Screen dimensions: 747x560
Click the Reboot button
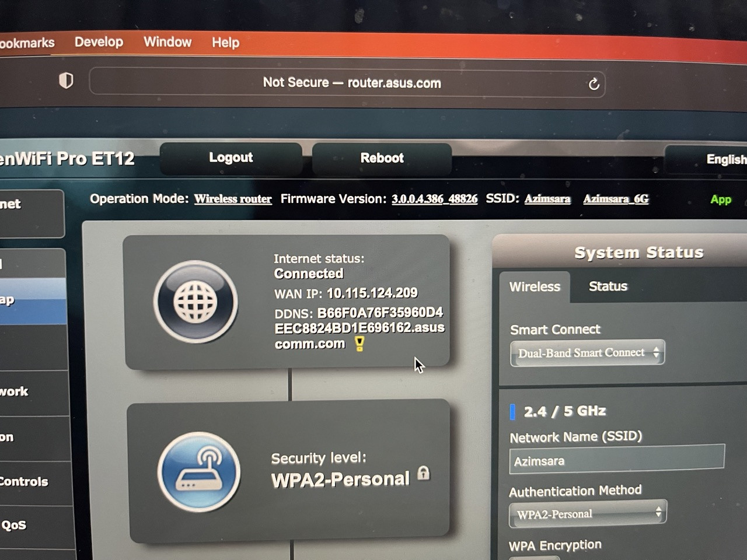click(x=382, y=158)
